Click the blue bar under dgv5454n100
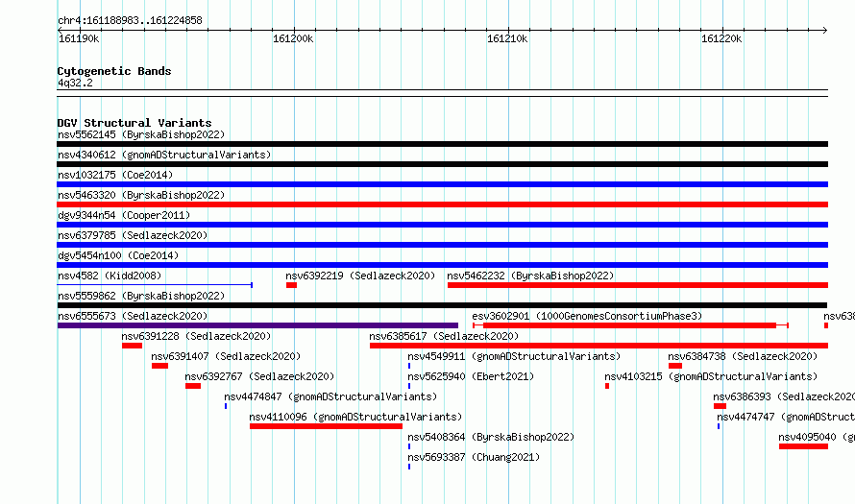Image resolution: width=855 pixels, height=504 pixels. pyautogui.click(x=442, y=265)
